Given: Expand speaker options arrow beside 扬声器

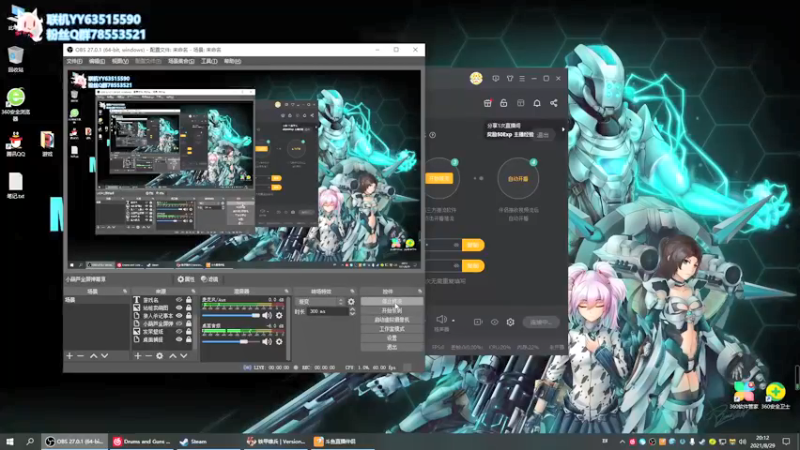Looking at the screenshot, I should point(453,321).
